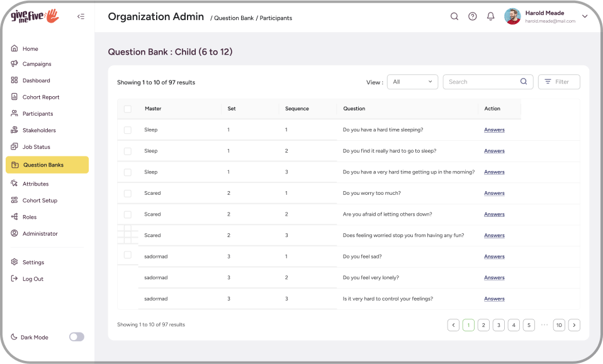Image resolution: width=603 pixels, height=364 pixels.
Task: Click the Stakeholders icon in sidebar
Action: click(14, 130)
